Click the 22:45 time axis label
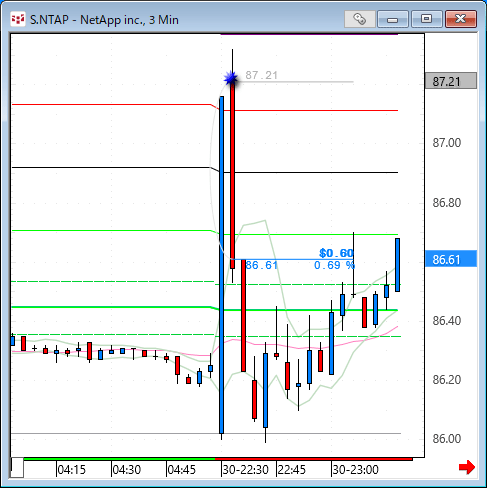The width and height of the screenshot is (487, 488). (292, 470)
